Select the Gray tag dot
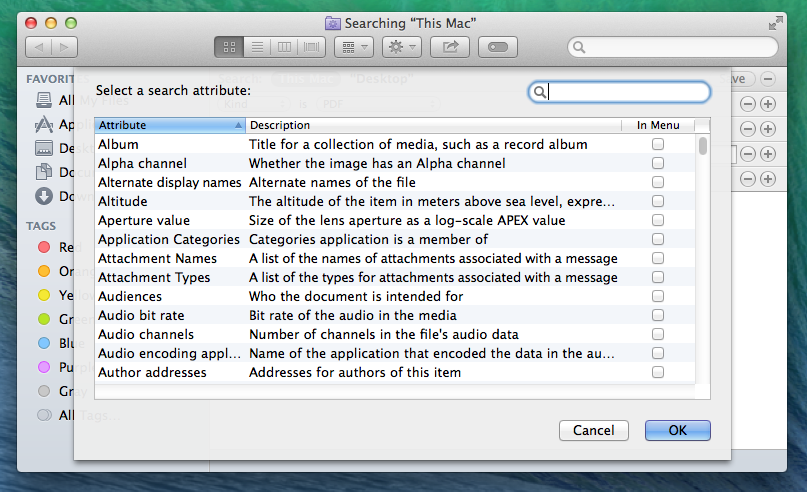Viewport: 807px width, 492px height. tap(44, 391)
